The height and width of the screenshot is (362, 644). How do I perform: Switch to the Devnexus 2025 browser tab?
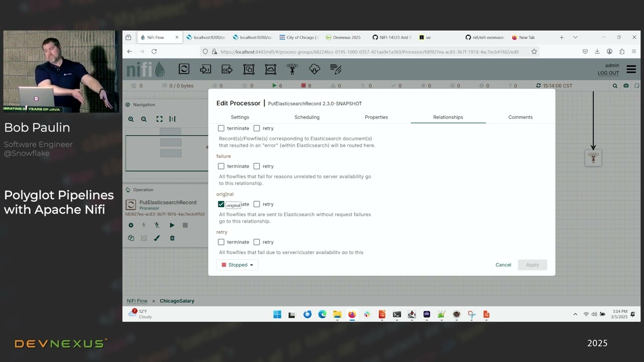pos(343,37)
